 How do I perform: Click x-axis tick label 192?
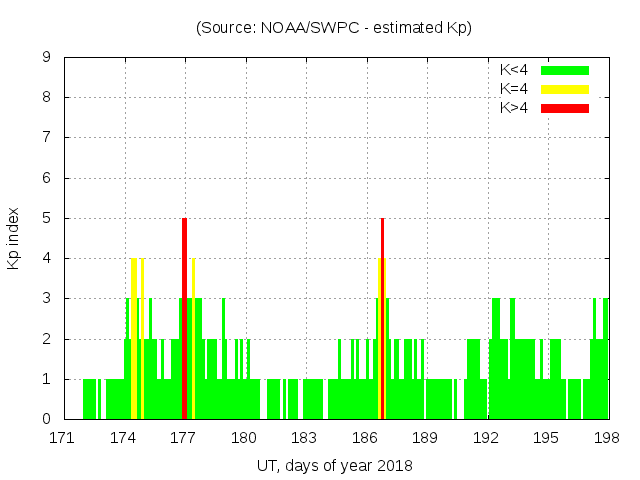coord(487,438)
